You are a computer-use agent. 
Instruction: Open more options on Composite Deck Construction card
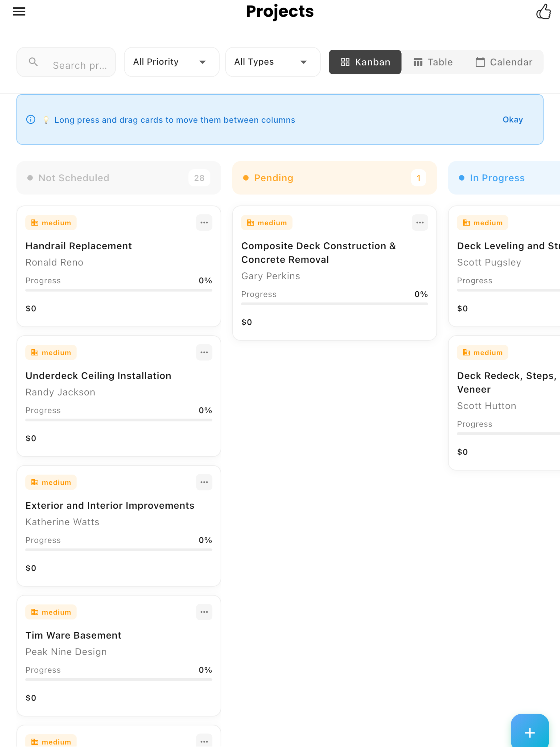(x=420, y=223)
